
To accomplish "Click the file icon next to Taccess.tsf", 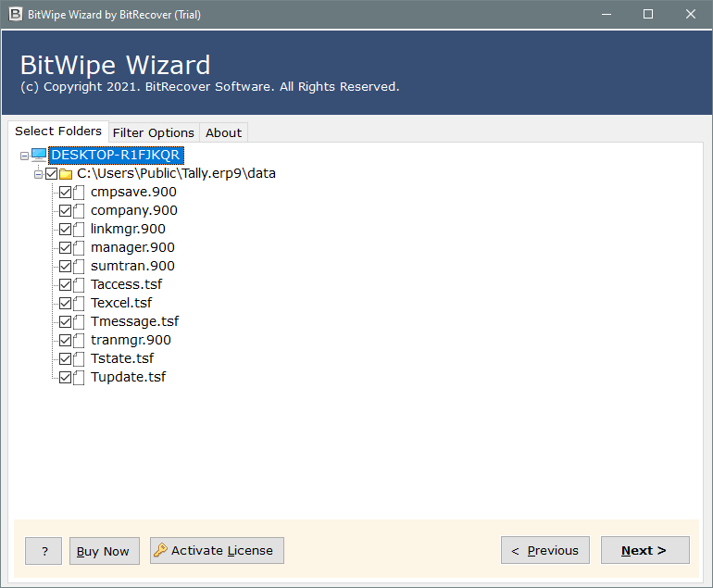I will 79,284.
